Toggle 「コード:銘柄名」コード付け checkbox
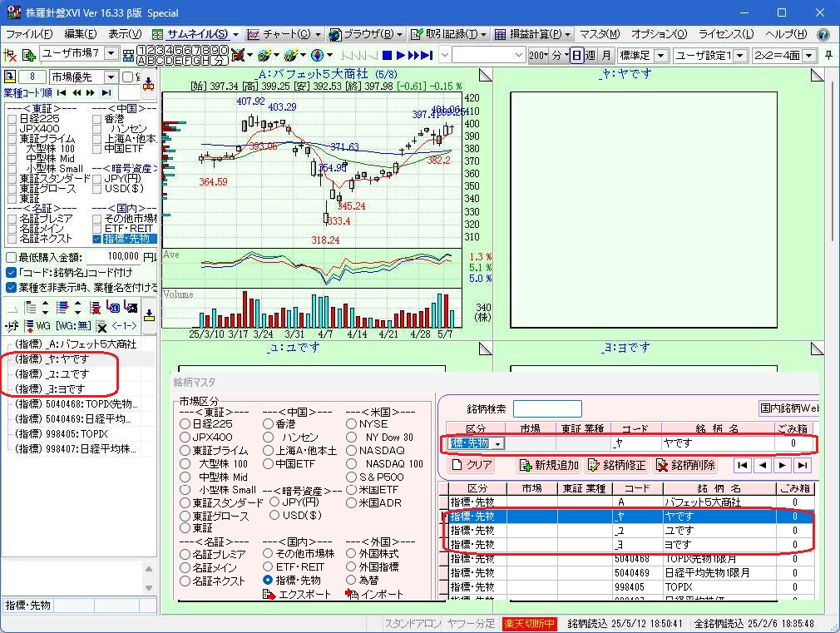Viewport: 840px width, 633px height. click(x=11, y=272)
